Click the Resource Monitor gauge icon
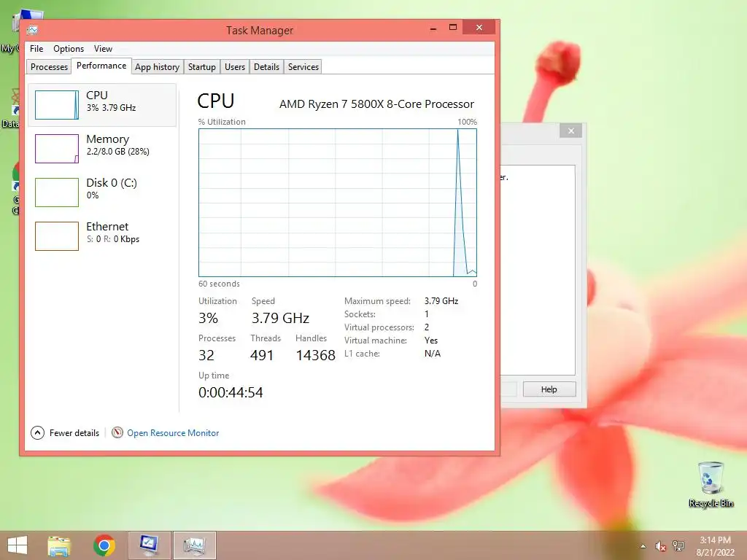This screenshot has width=747, height=560. (x=117, y=432)
